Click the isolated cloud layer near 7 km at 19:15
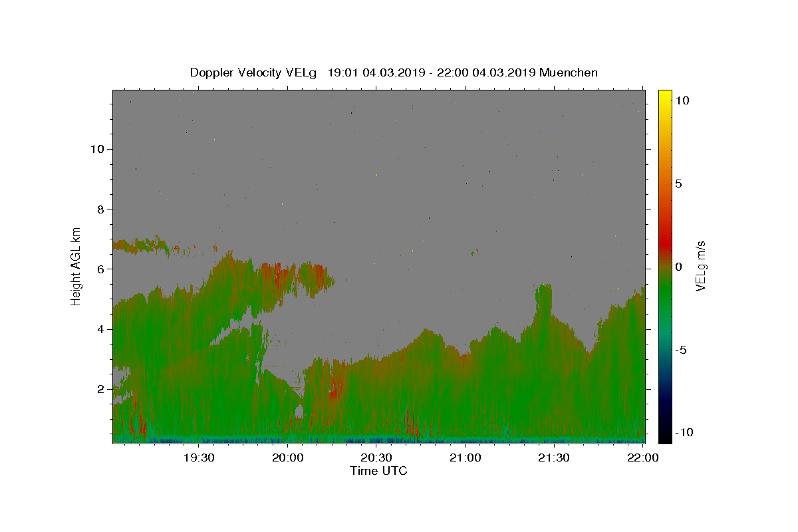Screen dimensions: 798x532 click(141, 245)
